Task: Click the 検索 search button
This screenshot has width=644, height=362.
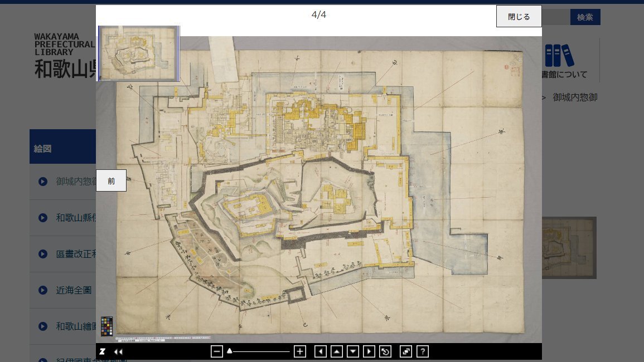Action: 585,17
